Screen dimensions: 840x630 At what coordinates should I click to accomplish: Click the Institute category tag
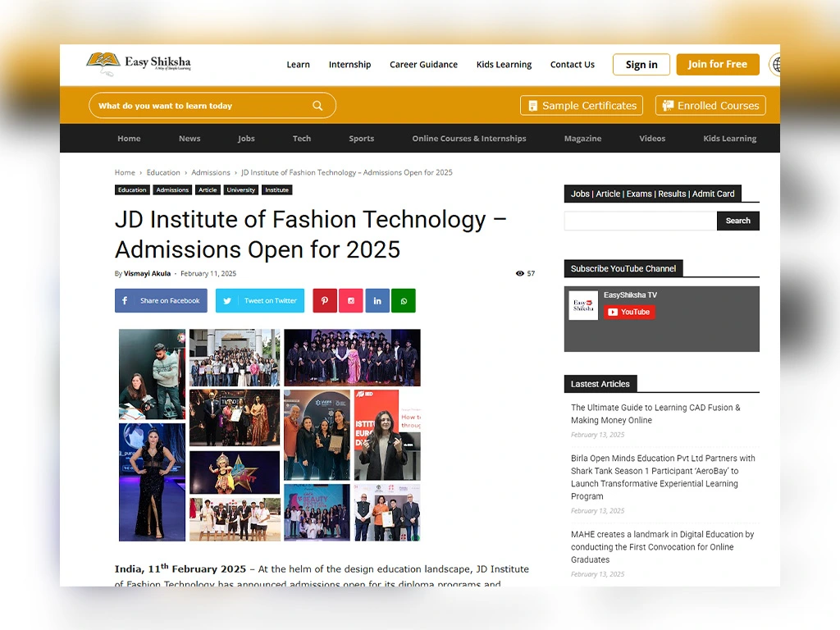click(277, 189)
